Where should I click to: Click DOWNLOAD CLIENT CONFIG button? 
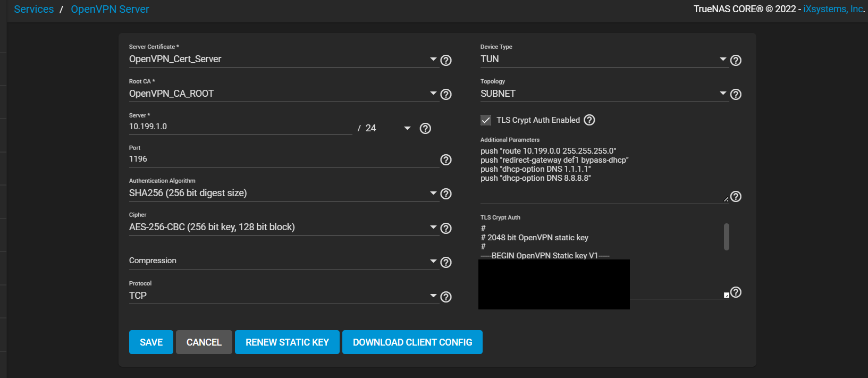click(x=412, y=342)
